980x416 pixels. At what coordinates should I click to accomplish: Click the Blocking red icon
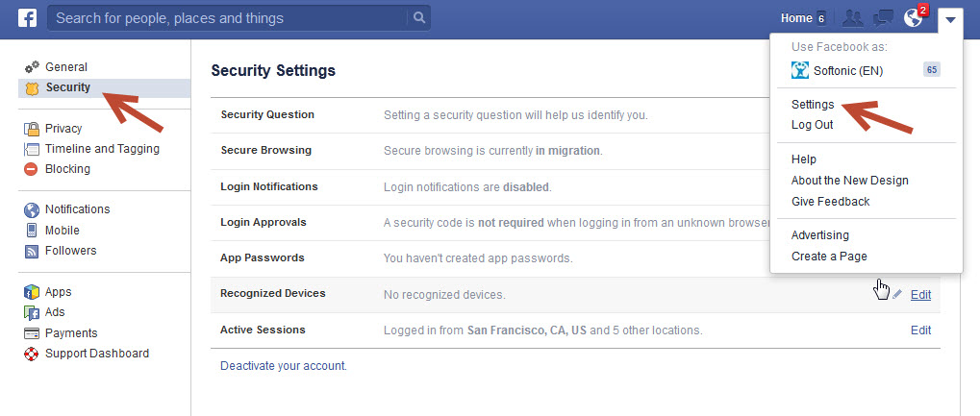[x=31, y=169]
